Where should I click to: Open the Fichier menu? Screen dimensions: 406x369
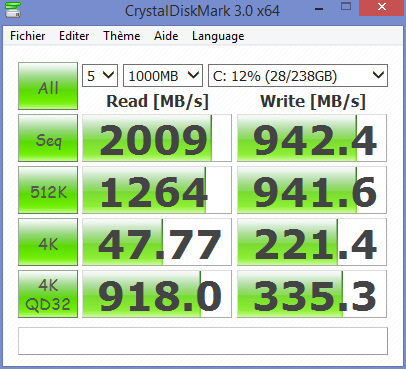[x=28, y=36]
